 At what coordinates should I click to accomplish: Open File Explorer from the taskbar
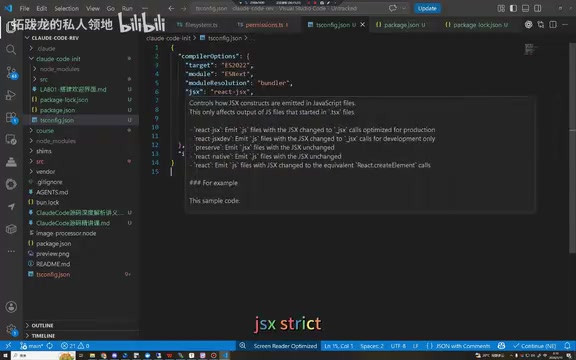92,355
